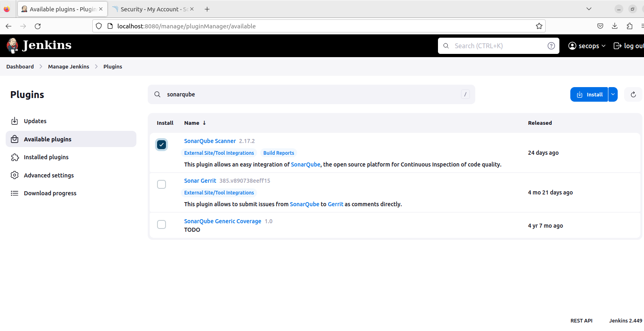Bookmark this page with the star icon
644x331 pixels.
539,26
